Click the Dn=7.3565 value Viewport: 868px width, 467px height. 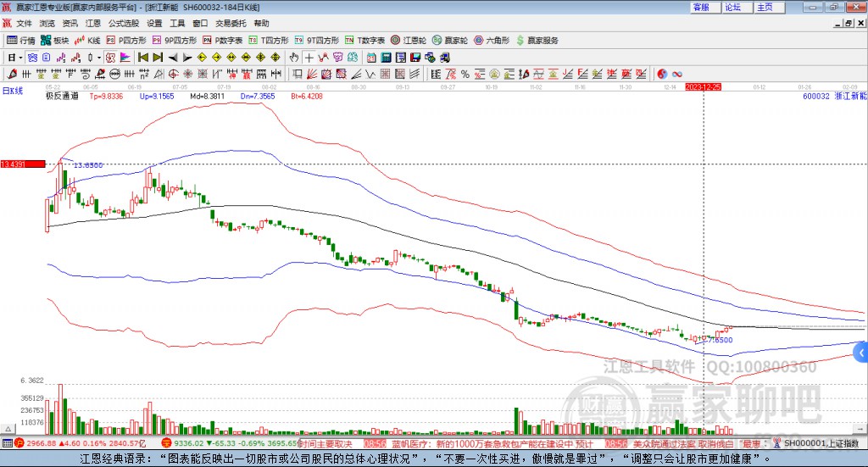coord(258,97)
